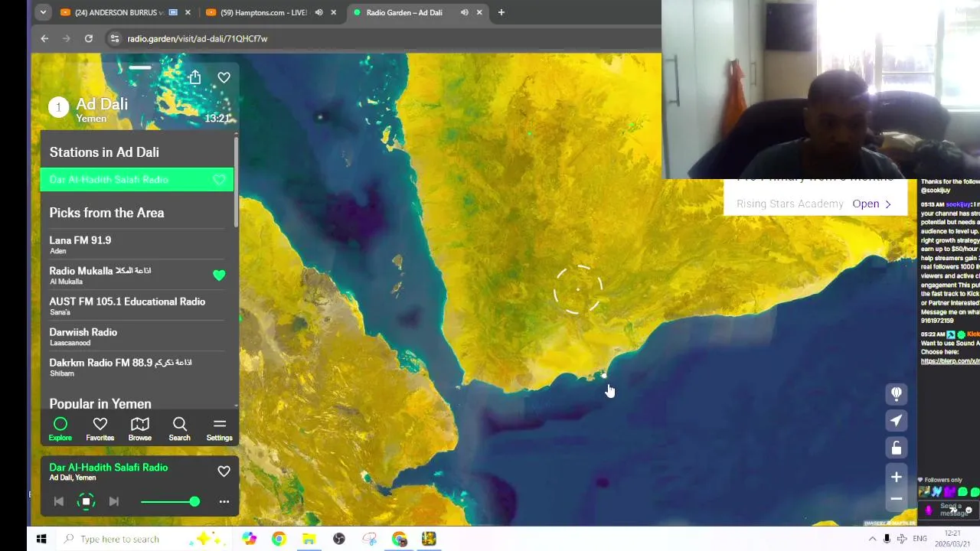Open the blerp.com link in chat
980x551 pixels.
(x=950, y=361)
